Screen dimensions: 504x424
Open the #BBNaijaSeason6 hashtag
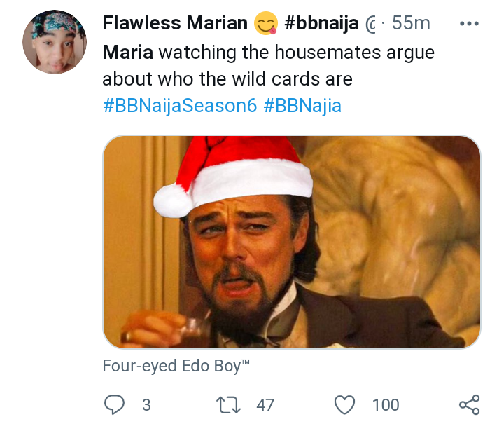point(180,107)
